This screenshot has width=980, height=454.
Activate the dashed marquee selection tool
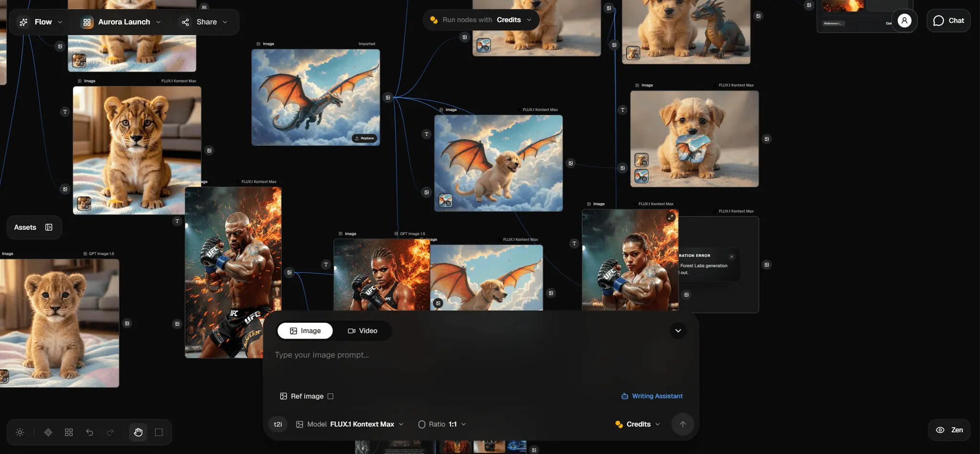click(x=159, y=432)
